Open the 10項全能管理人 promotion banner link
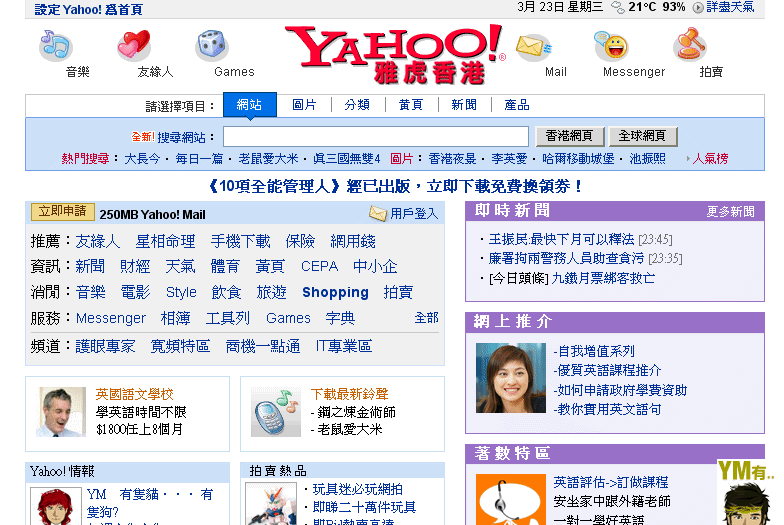The width and height of the screenshot is (784, 525). pos(395,186)
